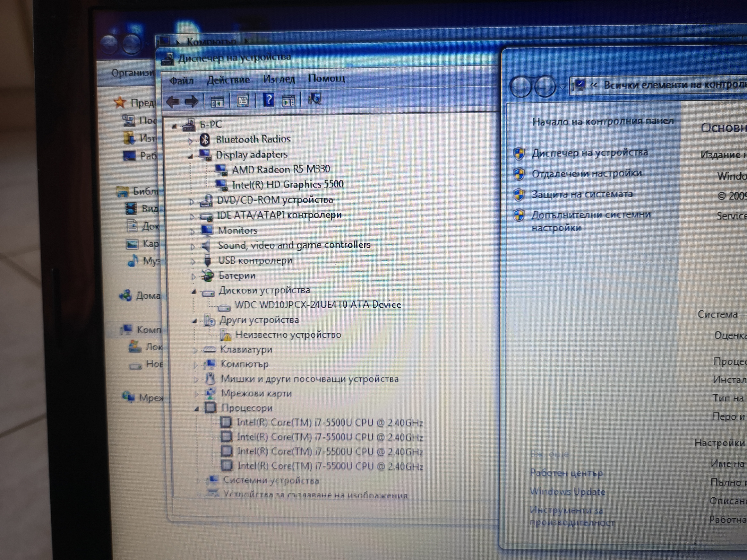Image resolution: width=747 pixels, height=560 pixels.
Task: Expand the Bluetooth Radios node
Action: tap(190, 141)
